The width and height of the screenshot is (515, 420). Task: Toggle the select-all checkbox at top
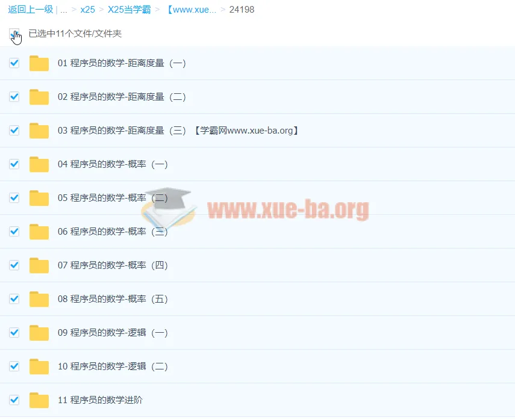tap(14, 34)
